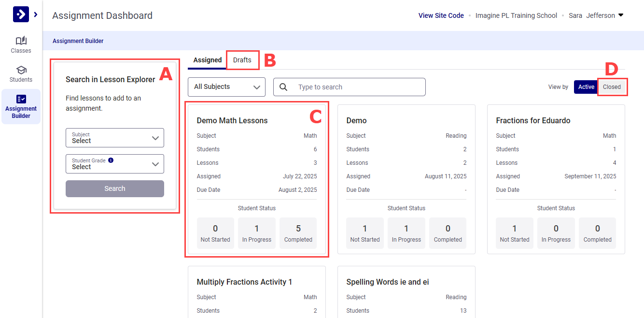Switch to the Drafts tab
Viewport: 644px width, 318px height.
click(x=242, y=60)
